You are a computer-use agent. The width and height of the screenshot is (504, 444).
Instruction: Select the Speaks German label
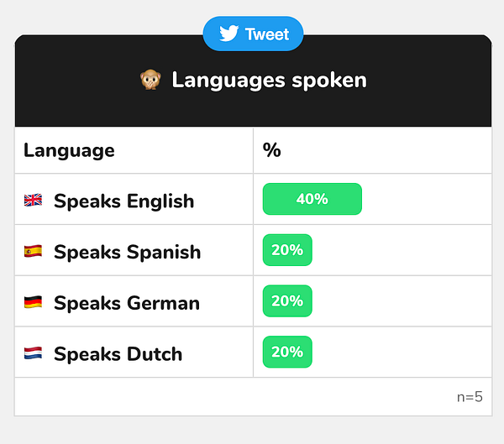click(x=126, y=302)
